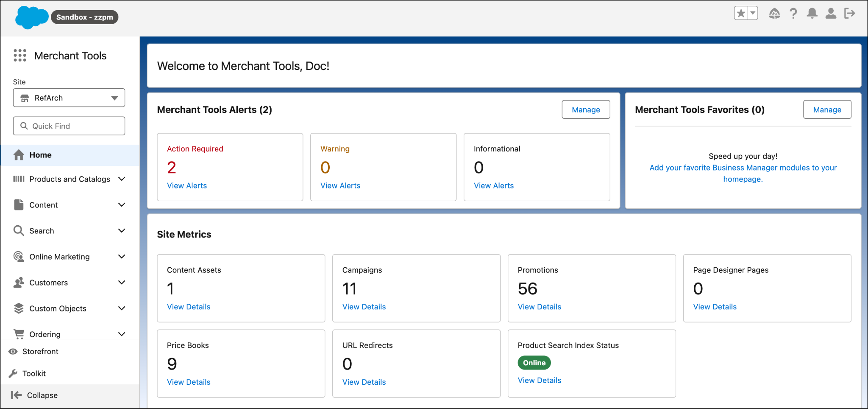View Details for Promotions metric

click(539, 307)
